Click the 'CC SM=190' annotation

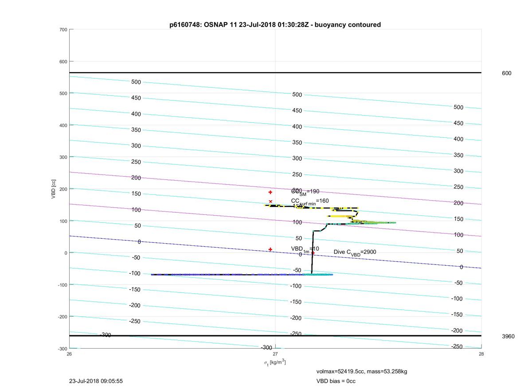[305, 192]
